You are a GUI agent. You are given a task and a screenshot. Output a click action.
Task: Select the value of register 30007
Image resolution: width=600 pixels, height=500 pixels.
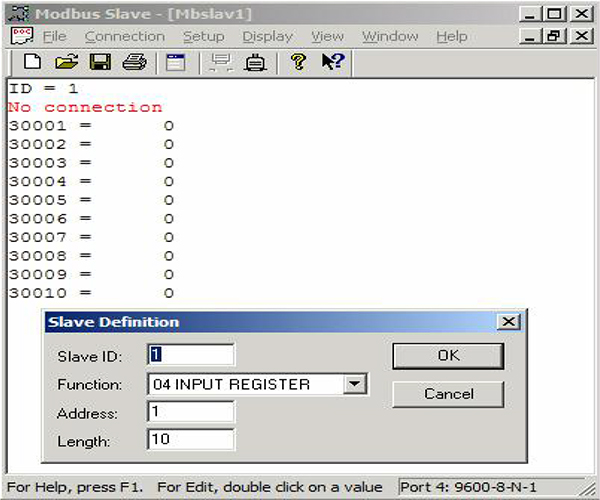click(169, 237)
